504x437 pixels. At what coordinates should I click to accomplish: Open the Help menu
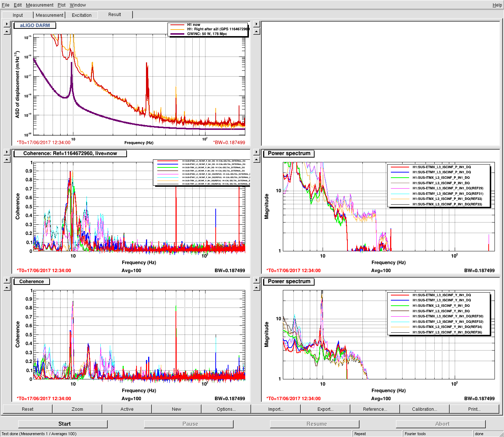(x=497, y=5)
